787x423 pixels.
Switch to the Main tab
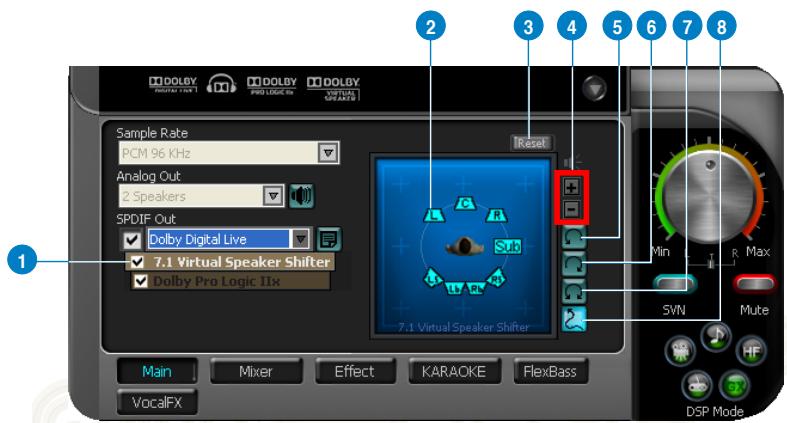[157, 372]
